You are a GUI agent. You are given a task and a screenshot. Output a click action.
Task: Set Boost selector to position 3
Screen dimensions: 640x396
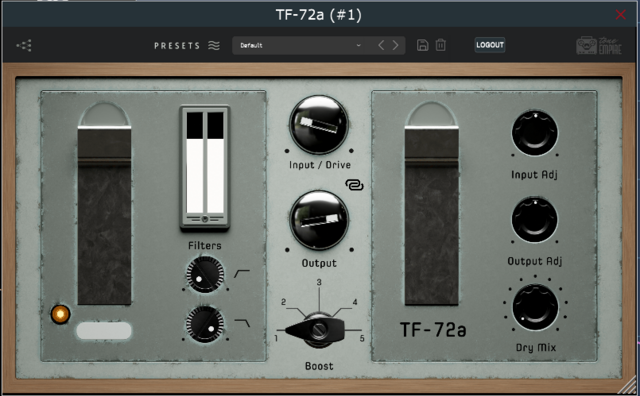click(319, 282)
